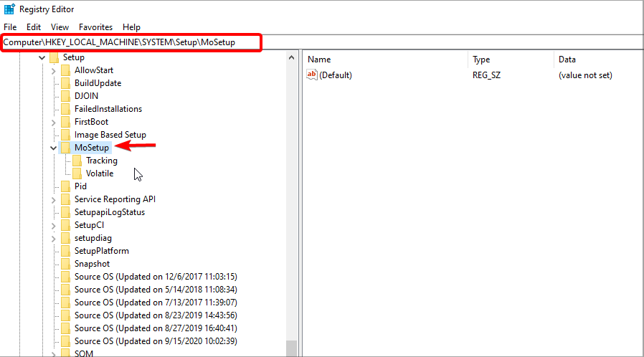Select the Pid key

coord(80,186)
